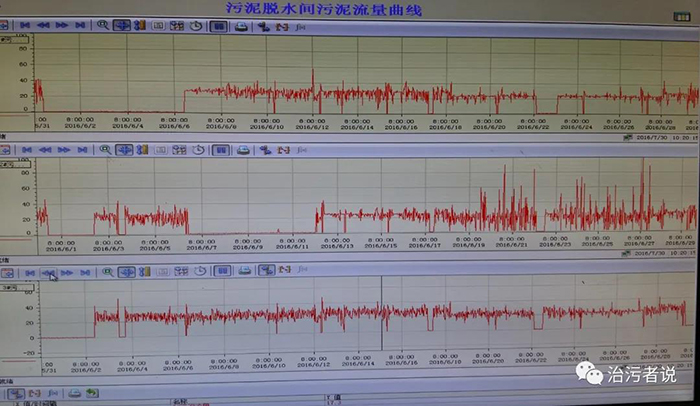Toggle start/stop update button in middle chart
The height and width of the screenshot is (406, 700).
pyautogui.click(x=220, y=150)
